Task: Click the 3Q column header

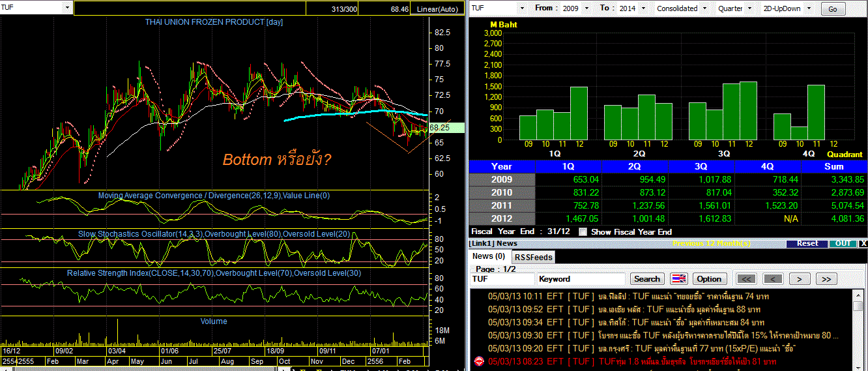Action: coord(701,166)
